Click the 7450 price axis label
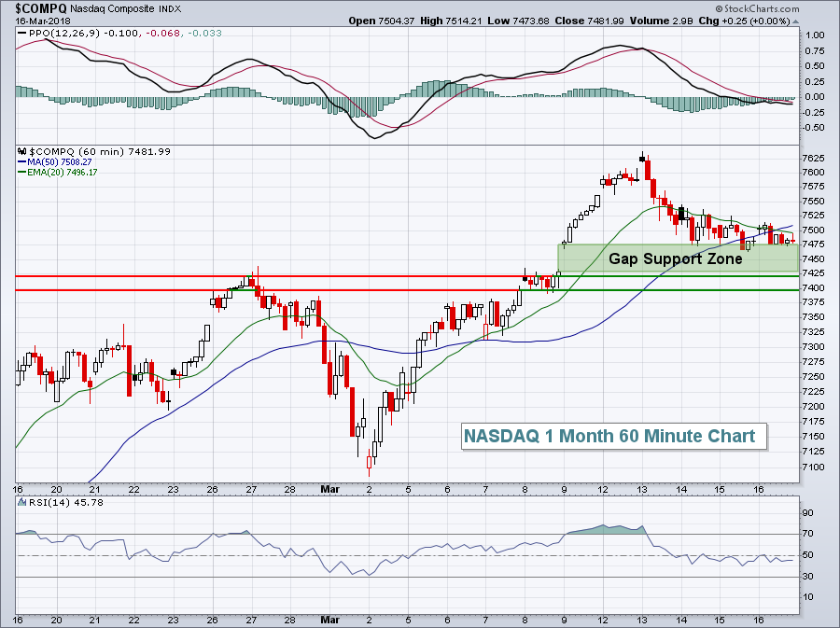This screenshot has height=628, width=840. click(x=813, y=259)
